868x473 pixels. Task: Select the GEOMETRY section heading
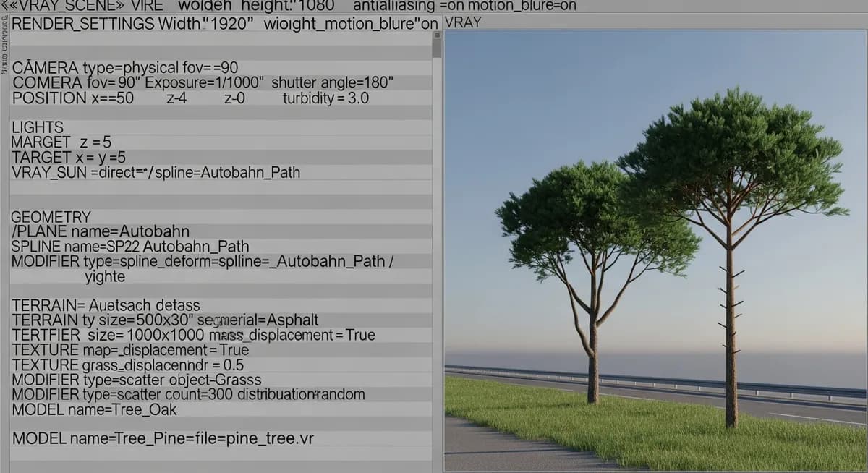pos(51,217)
